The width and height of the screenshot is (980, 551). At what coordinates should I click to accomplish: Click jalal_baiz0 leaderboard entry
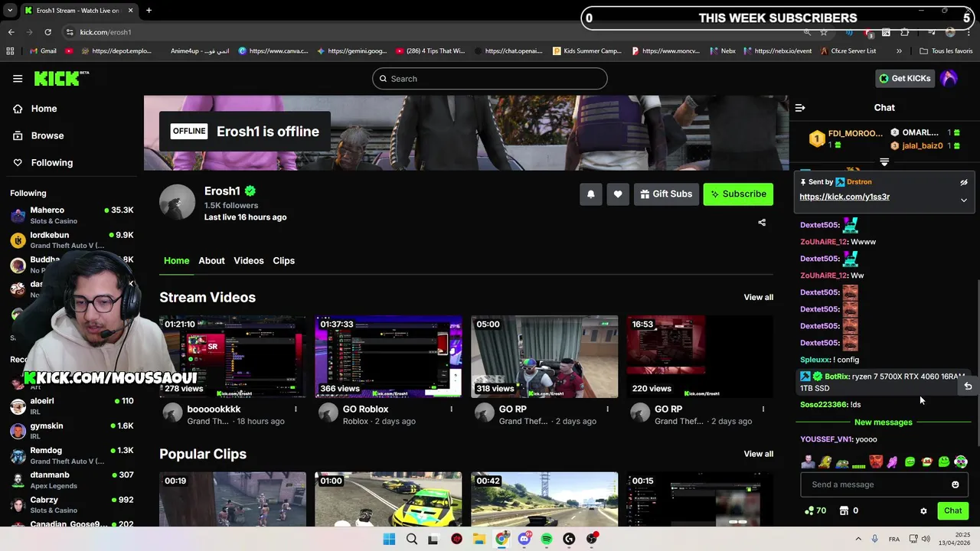click(x=926, y=145)
